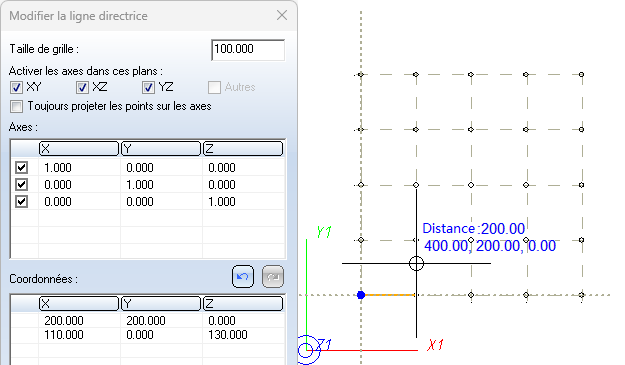
Task: Close the Modifier la ligne directrice dialog
Action: [282, 16]
